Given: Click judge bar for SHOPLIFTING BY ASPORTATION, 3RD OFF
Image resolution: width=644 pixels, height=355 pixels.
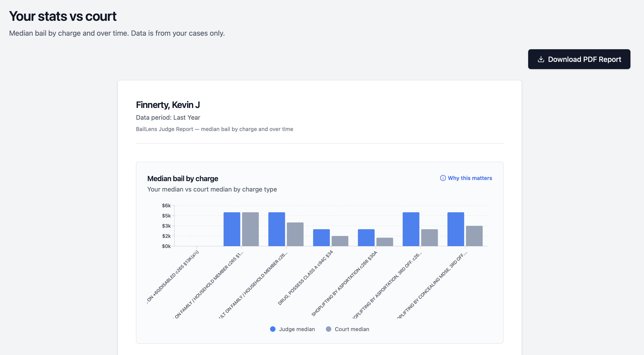Looking at the screenshot, I should (411, 229).
